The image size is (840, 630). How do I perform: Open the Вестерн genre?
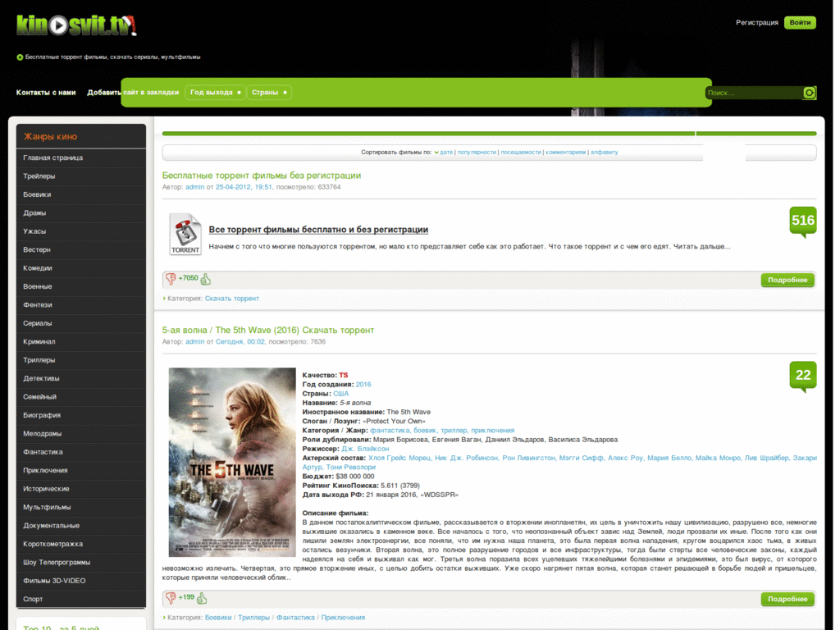coord(81,249)
